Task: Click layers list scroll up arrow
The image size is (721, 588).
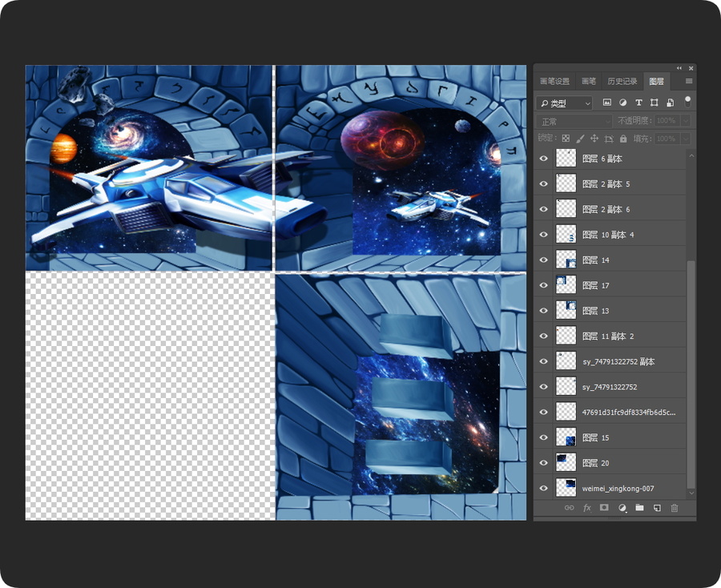Action: click(691, 155)
